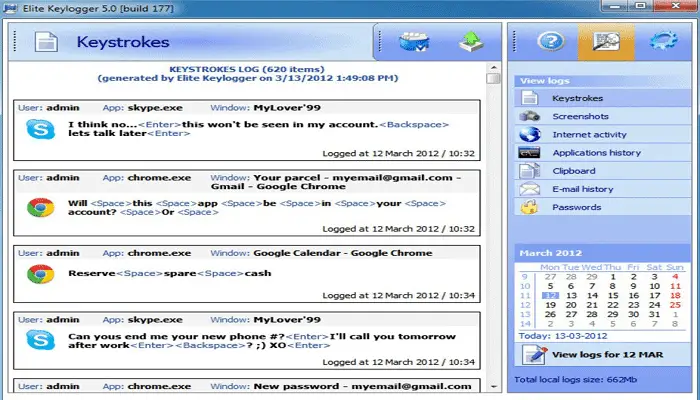The height and width of the screenshot is (400, 700).
Task: Click the Screenshots camera icon
Action: coord(529,116)
